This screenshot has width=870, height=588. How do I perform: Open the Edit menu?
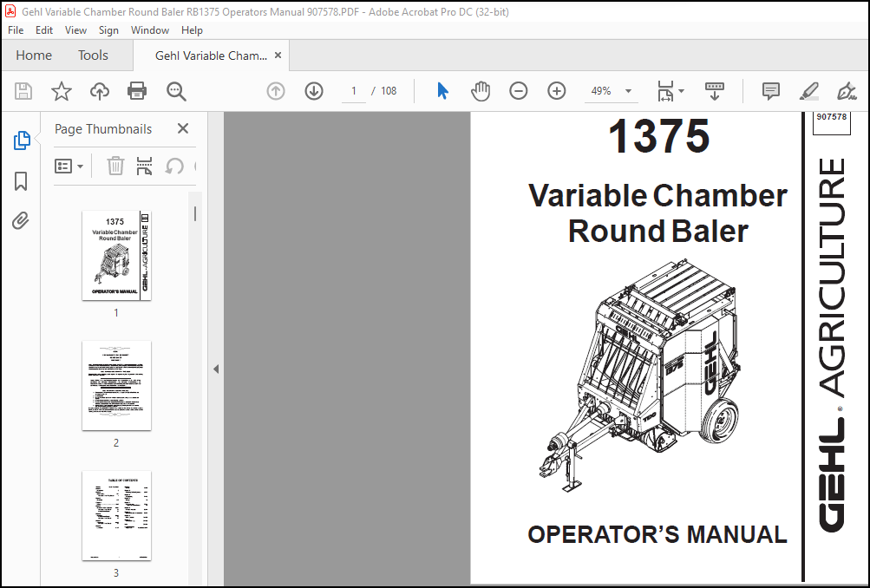click(44, 30)
